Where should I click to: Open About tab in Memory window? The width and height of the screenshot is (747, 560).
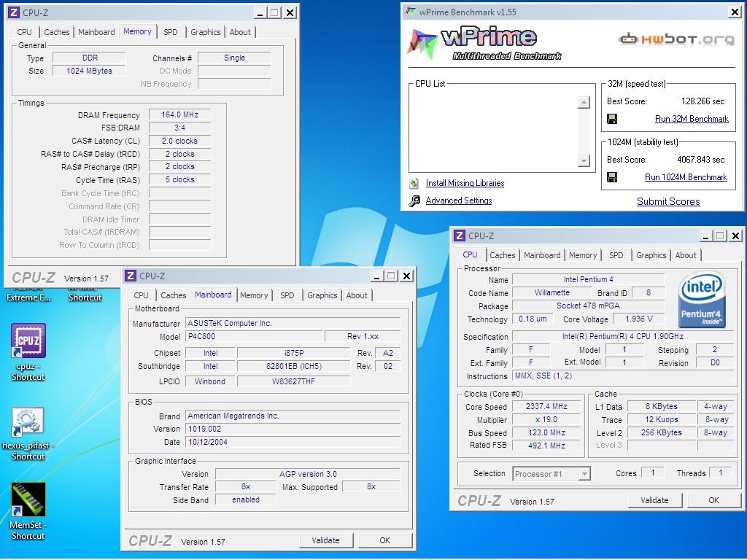239,32
